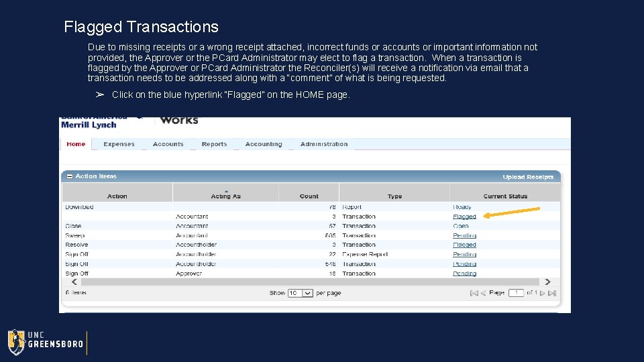Open the items-per-page dropdown

tap(301, 293)
